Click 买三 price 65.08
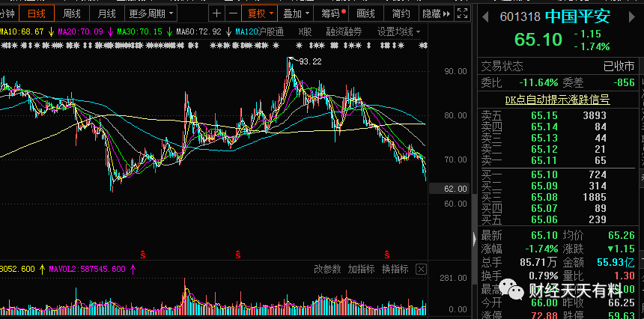The image size is (644, 319). [x=544, y=197]
